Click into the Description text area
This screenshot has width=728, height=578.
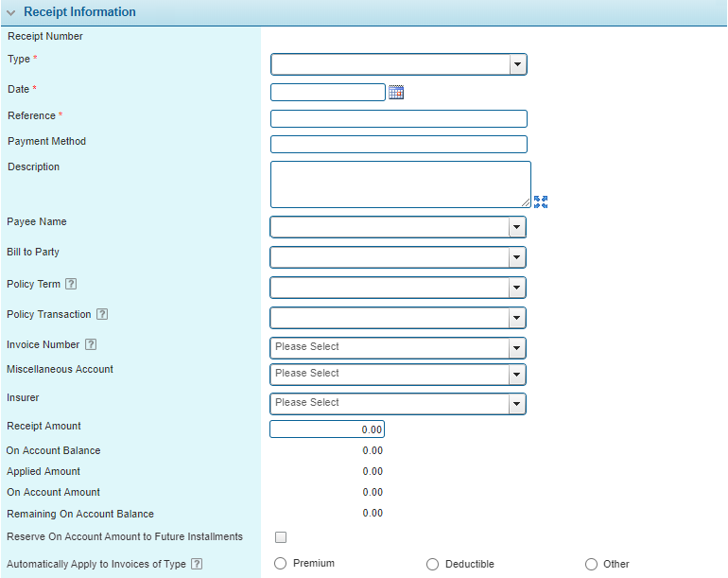398,184
